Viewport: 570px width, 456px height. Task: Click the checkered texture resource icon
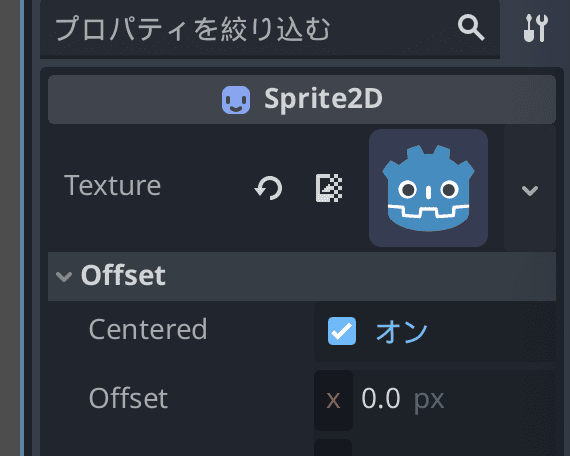(x=329, y=188)
